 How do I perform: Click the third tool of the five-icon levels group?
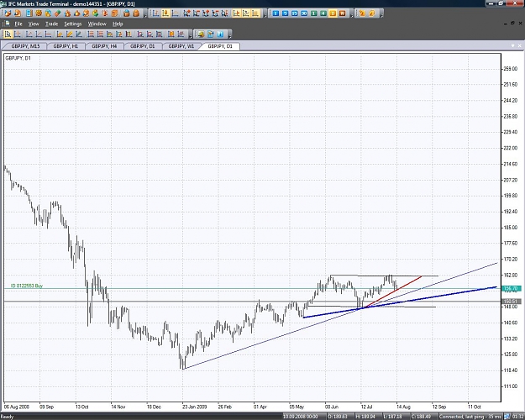(109, 34)
